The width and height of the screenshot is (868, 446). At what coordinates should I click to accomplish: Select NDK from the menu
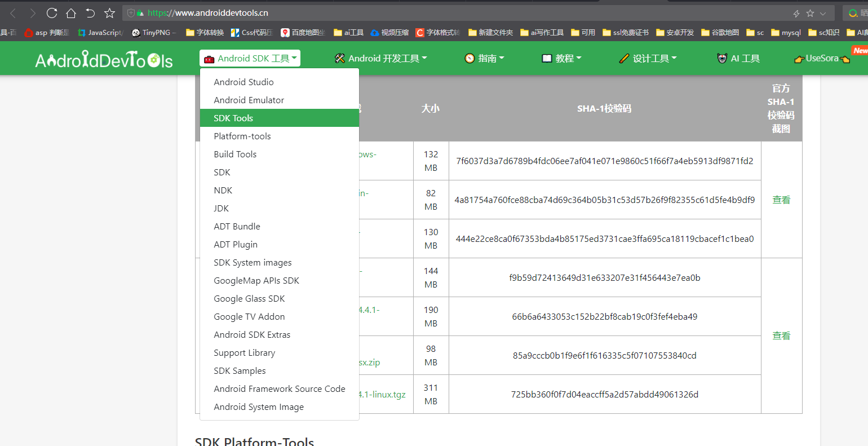pos(280,190)
